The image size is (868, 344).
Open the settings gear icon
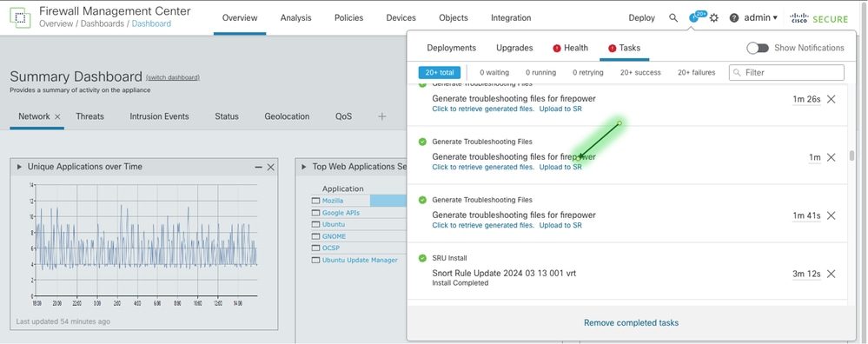click(714, 17)
